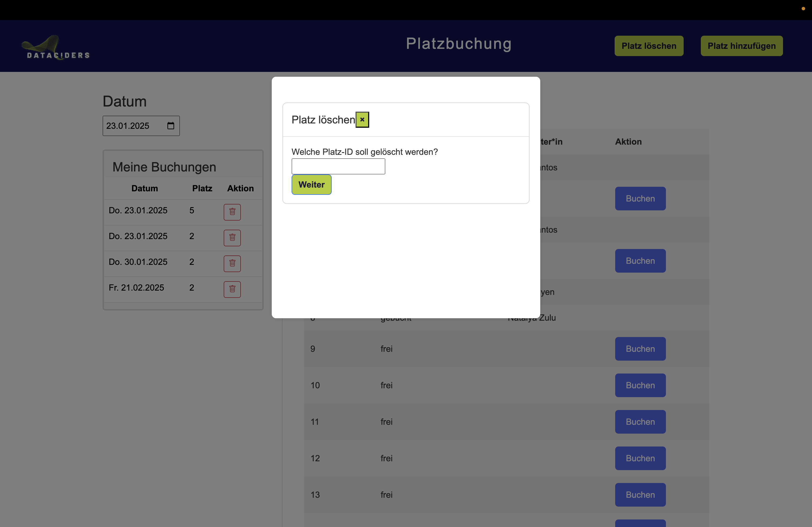Click the Aktion column header in seat table
Image resolution: width=812 pixels, height=527 pixels.
pos(628,142)
